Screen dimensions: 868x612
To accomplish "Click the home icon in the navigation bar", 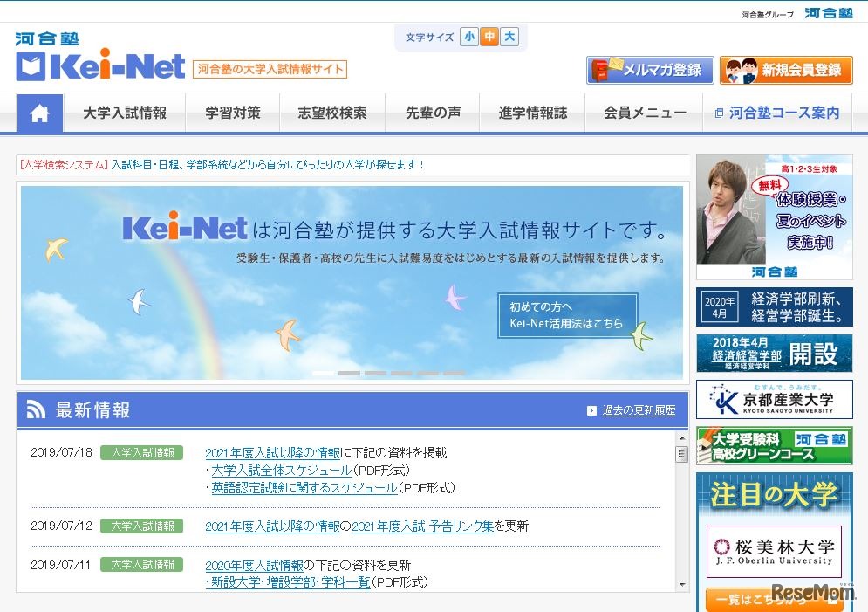I will [x=39, y=112].
